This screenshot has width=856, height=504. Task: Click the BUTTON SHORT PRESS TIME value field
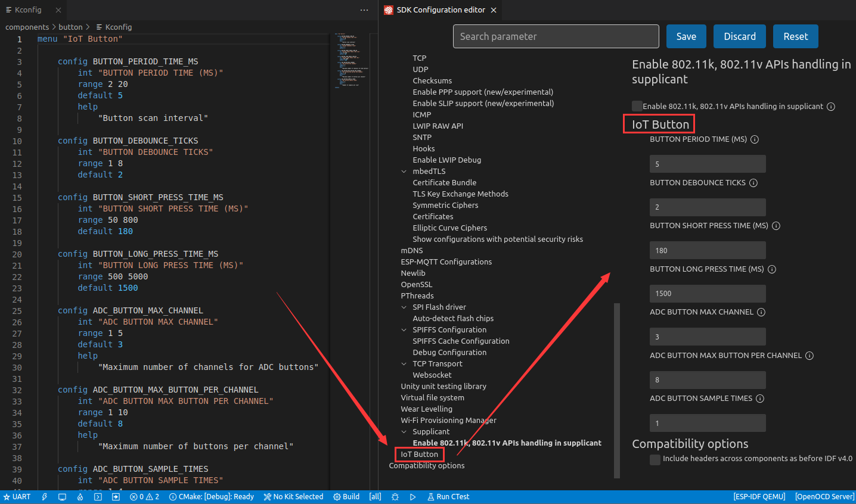(x=708, y=250)
